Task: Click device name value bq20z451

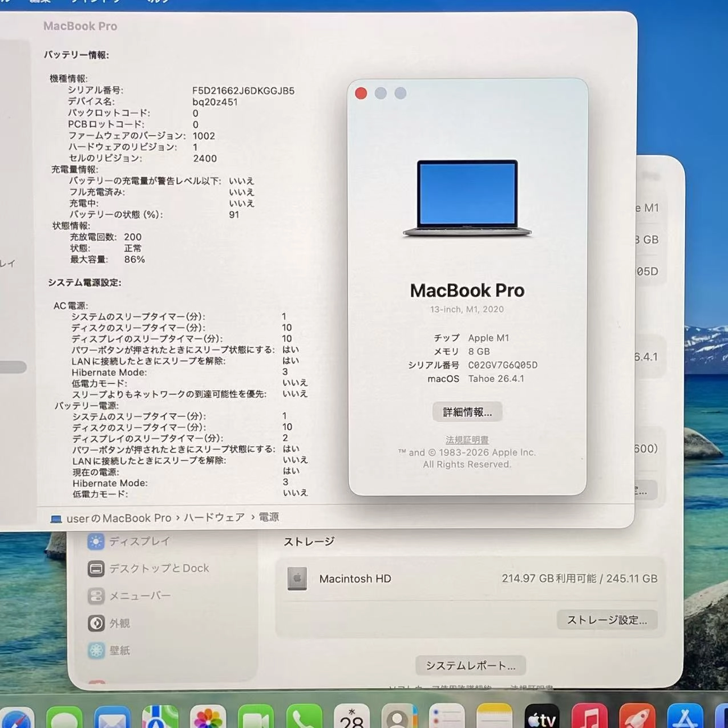Action: [215, 102]
